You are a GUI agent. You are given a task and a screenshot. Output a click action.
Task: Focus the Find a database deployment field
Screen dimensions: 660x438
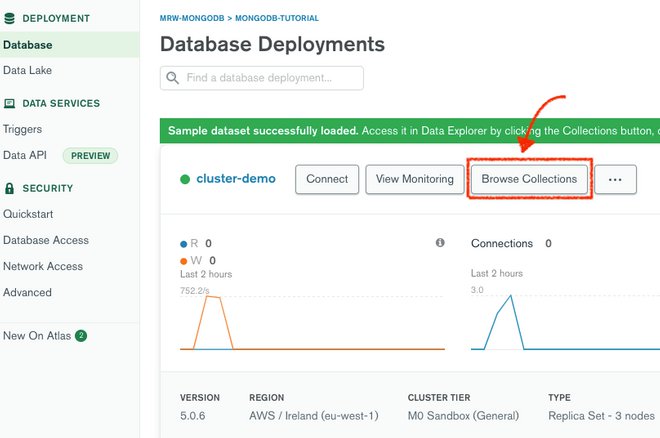[270, 78]
